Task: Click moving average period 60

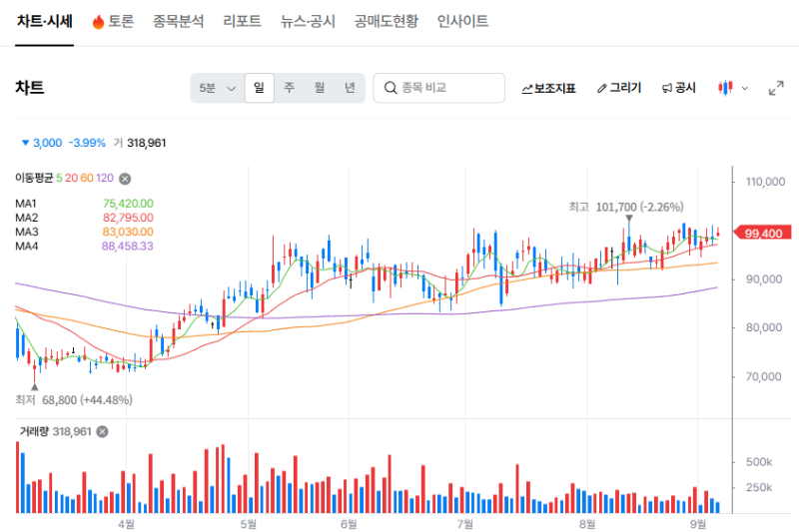Action: (x=87, y=179)
